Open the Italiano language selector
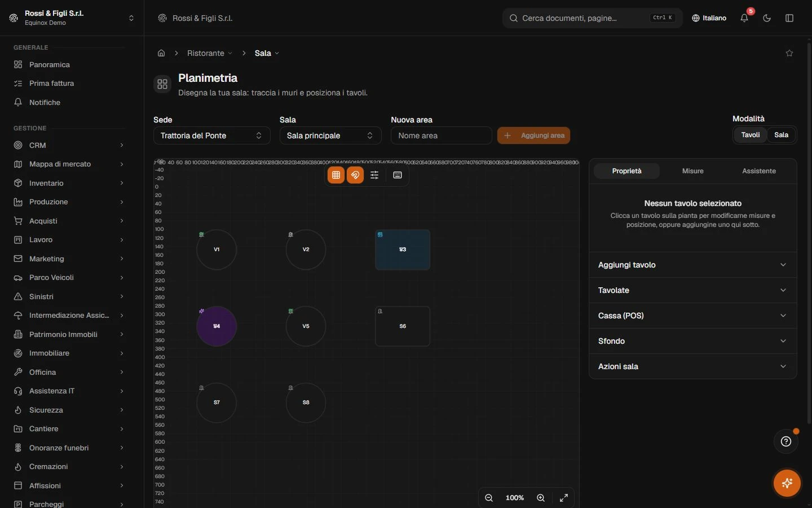The image size is (812, 508). [x=709, y=18]
